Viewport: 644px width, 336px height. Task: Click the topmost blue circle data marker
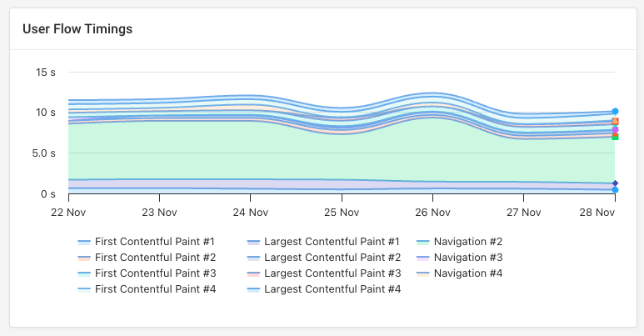[615, 112]
